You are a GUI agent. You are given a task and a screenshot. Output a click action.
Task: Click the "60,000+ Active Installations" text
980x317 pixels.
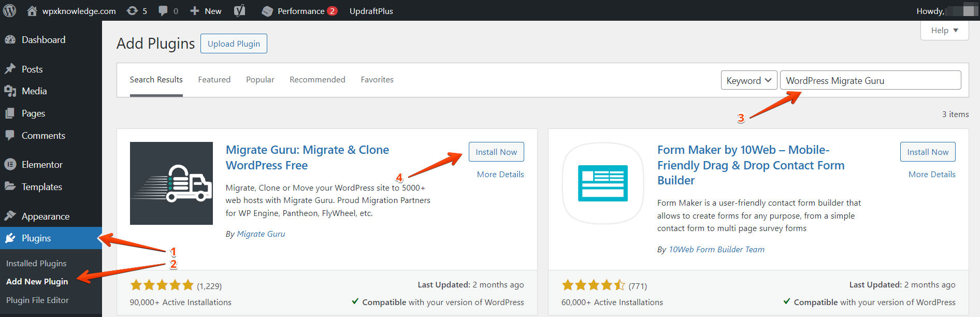tap(612, 302)
